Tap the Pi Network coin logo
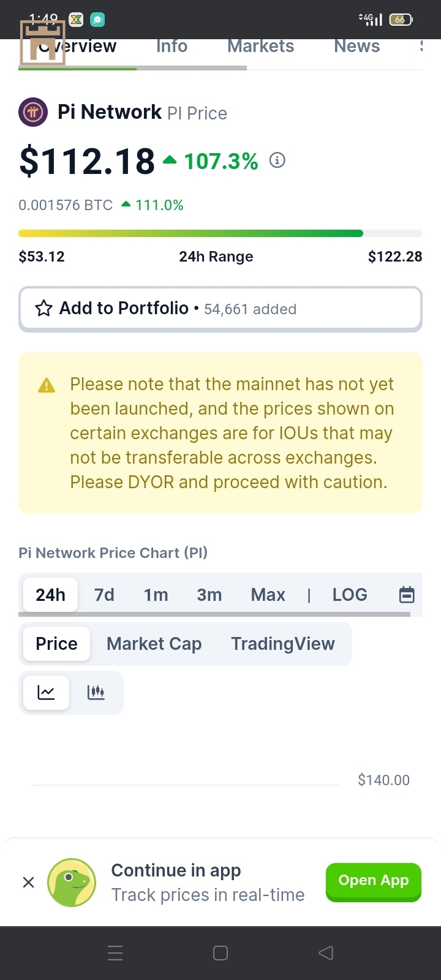 pos(33,113)
